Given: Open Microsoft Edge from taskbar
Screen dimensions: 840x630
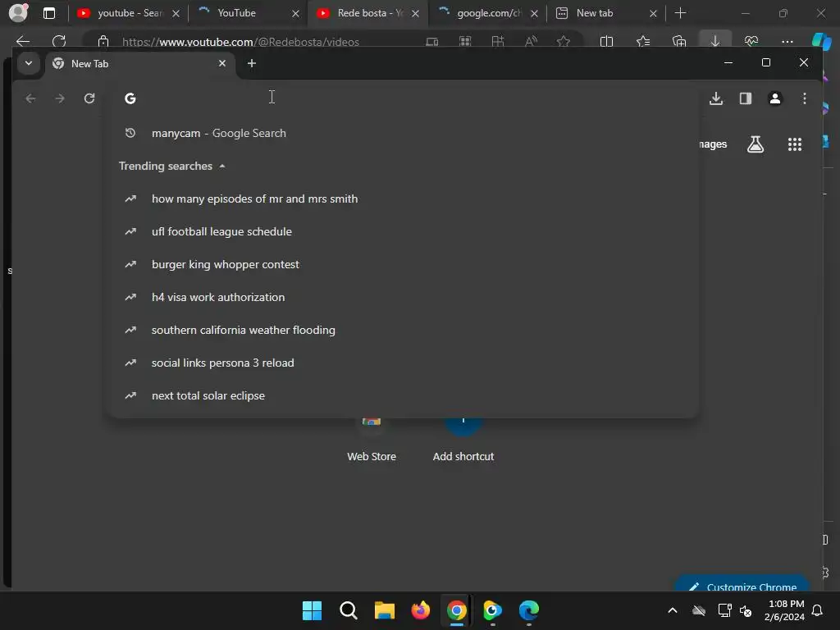Looking at the screenshot, I should coord(529,610).
